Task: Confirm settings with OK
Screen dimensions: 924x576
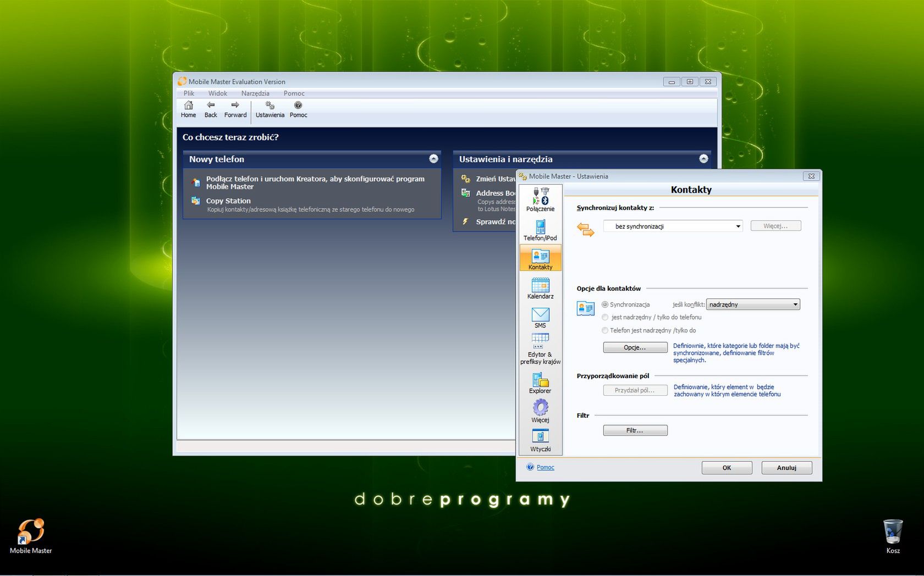Action: coord(727,468)
